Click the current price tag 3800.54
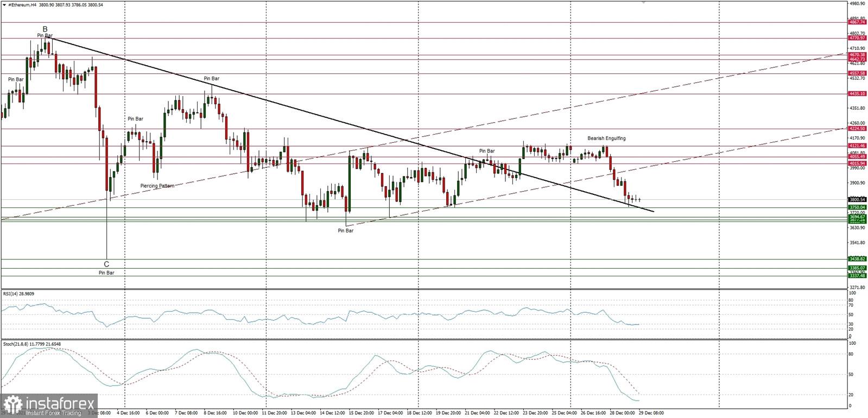868x418 pixels. pyautogui.click(x=857, y=200)
